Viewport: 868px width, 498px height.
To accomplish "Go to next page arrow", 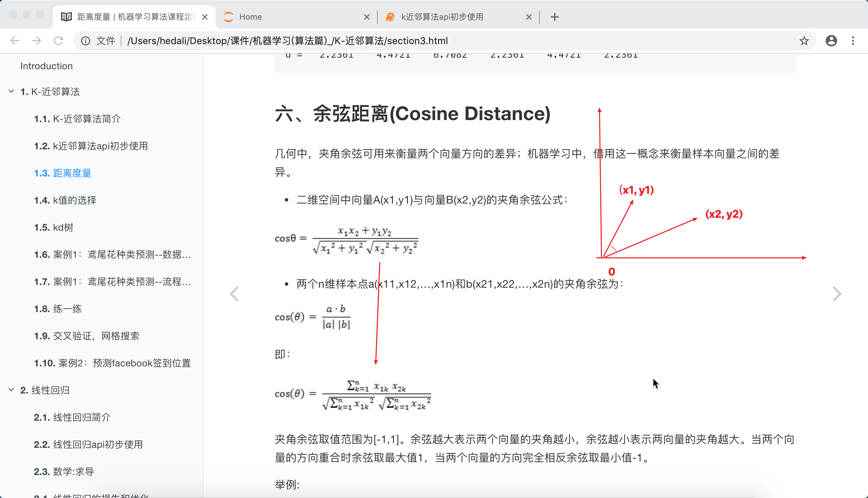I will [836, 294].
